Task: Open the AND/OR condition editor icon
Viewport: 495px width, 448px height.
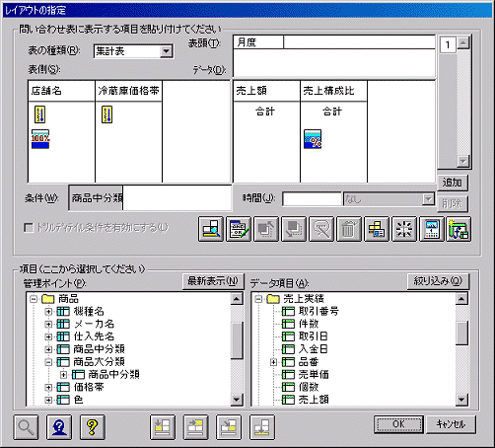Action: point(239,229)
